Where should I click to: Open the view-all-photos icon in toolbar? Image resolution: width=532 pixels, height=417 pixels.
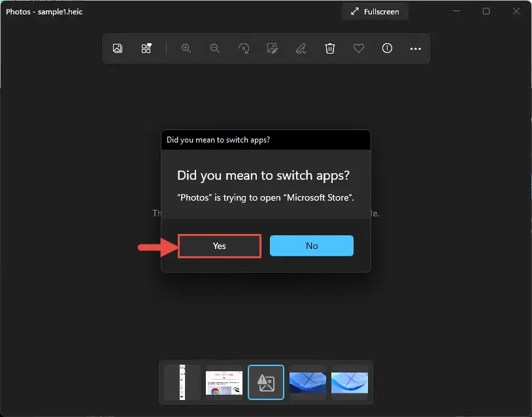pyautogui.click(x=118, y=48)
